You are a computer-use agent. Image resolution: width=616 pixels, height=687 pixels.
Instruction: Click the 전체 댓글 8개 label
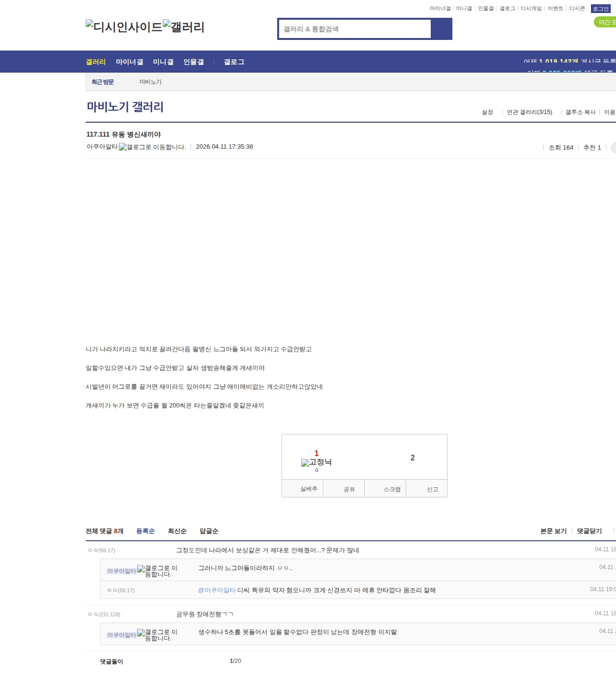(104, 531)
